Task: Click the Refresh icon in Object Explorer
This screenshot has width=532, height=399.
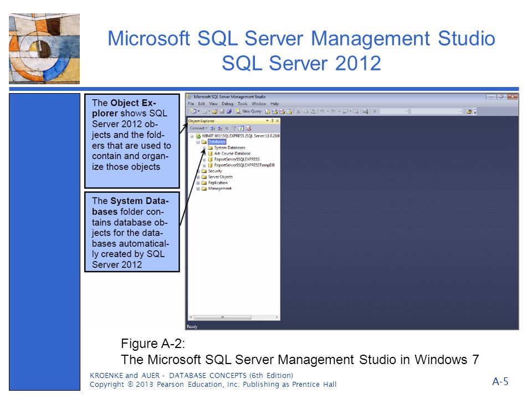Action: point(241,128)
